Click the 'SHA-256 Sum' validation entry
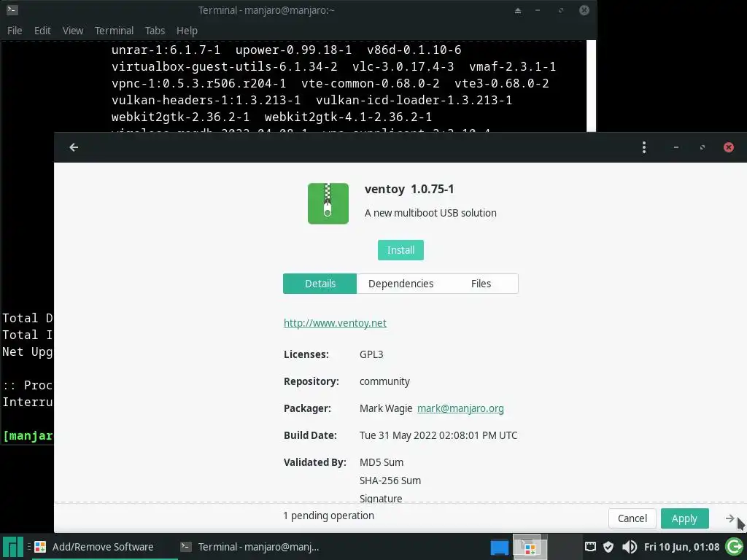Screen dimensions: 747x560 (390, 481)
